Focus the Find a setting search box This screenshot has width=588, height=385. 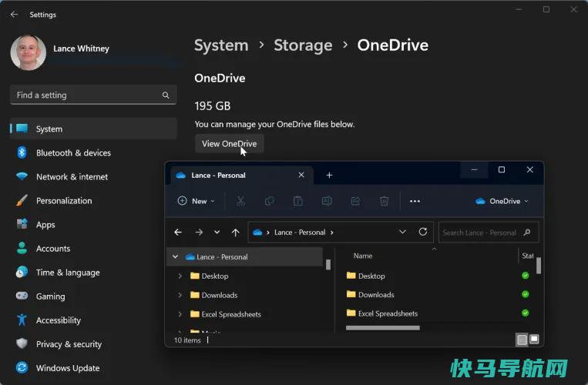tap(93, 95)
